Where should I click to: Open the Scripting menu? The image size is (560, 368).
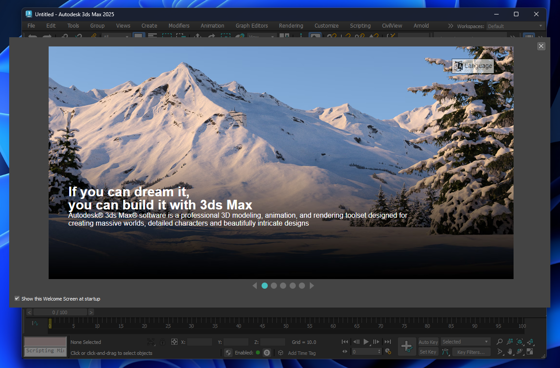click(x=360, y=26)
